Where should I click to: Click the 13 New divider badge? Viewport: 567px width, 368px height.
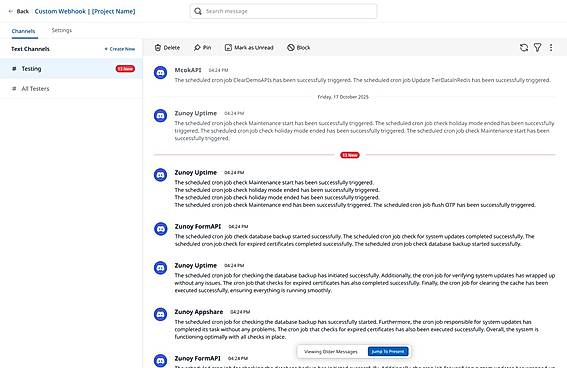[x=350, y=155]
